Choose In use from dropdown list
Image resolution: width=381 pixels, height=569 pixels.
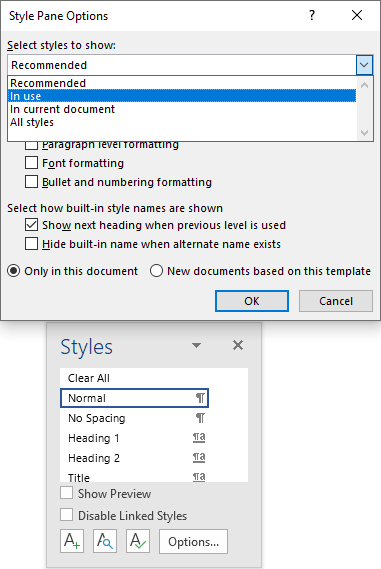[182, 96]
